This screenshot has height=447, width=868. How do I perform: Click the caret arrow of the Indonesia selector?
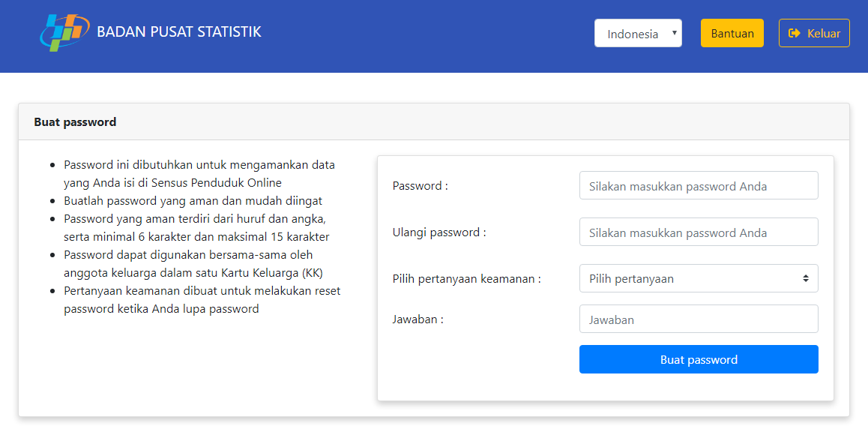(675, 33)
